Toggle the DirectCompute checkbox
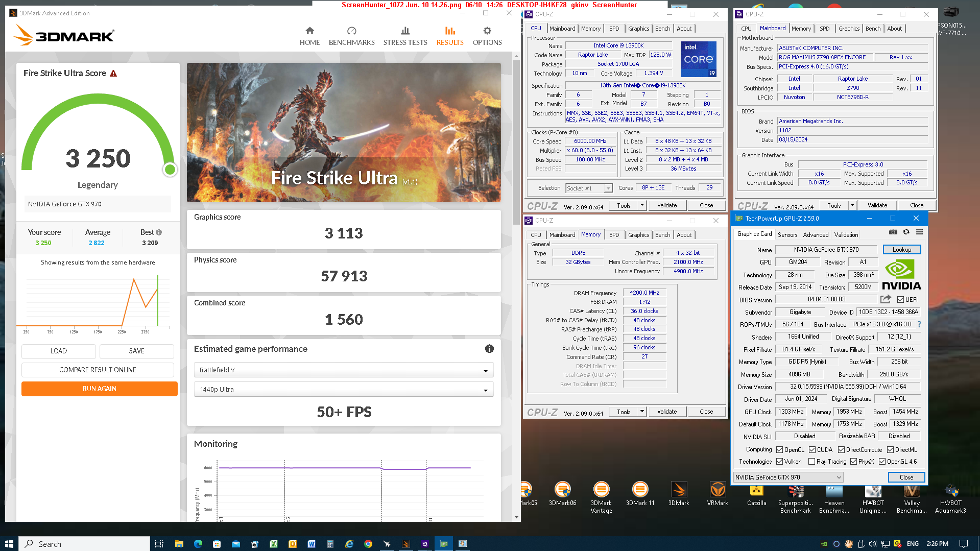 [x=841, y=450]
